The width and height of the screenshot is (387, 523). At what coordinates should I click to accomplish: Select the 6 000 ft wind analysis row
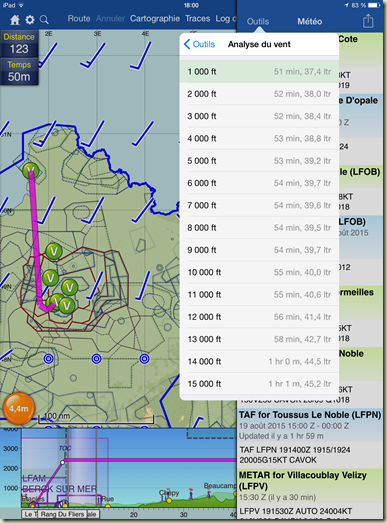[x=259, y=183]
